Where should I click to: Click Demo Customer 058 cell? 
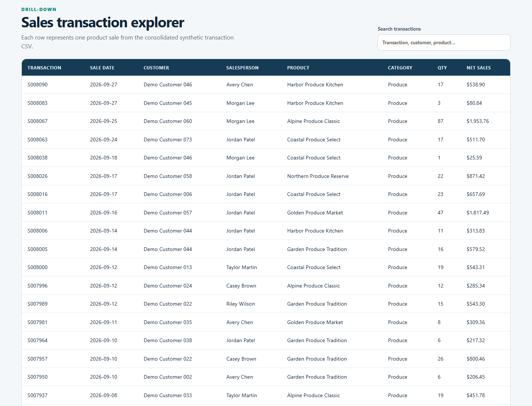(x=168, y=176)
